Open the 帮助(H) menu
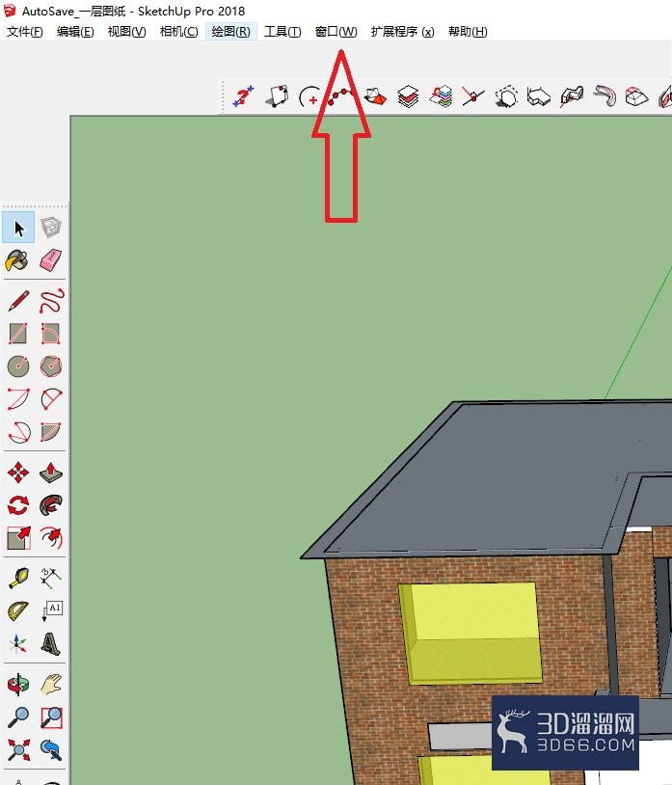Viewport: 672px width, 785px height. (468, 32)
